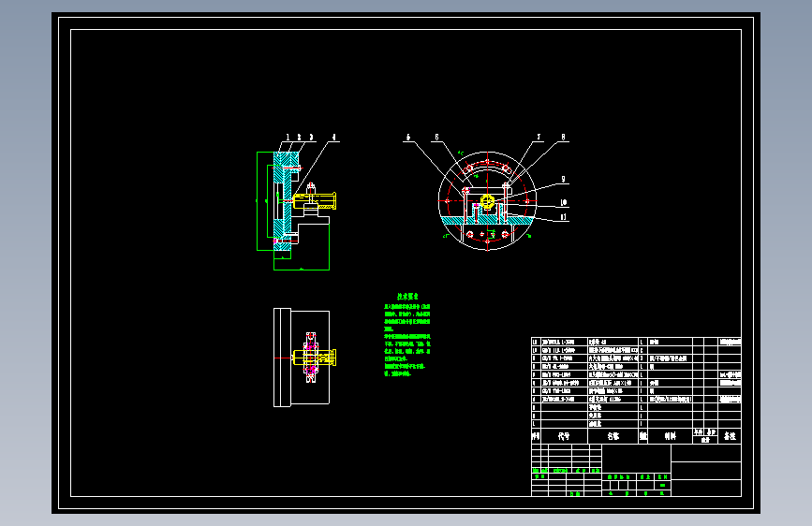This screenshot has height=526, width=812.
Task: Click the 备注 header cell in parts table
Action: [x=730, y=436]
